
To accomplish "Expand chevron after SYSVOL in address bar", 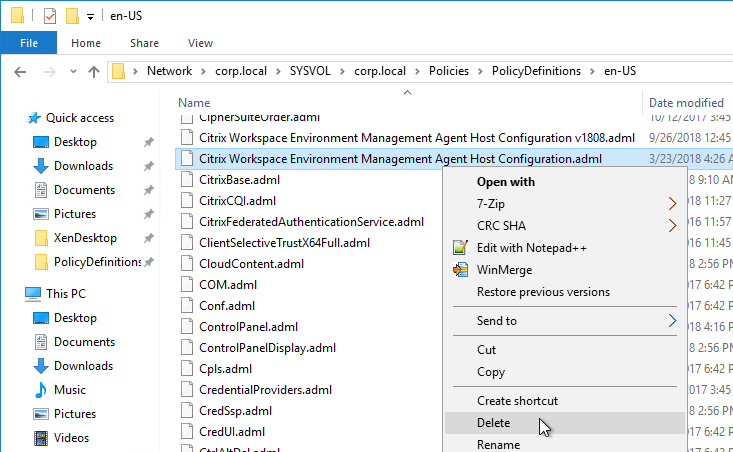I will [342, 72].
